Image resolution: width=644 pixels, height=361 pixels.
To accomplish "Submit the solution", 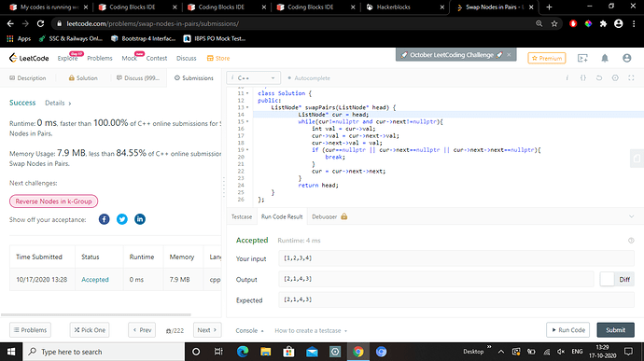I will [x=615, y=330].
